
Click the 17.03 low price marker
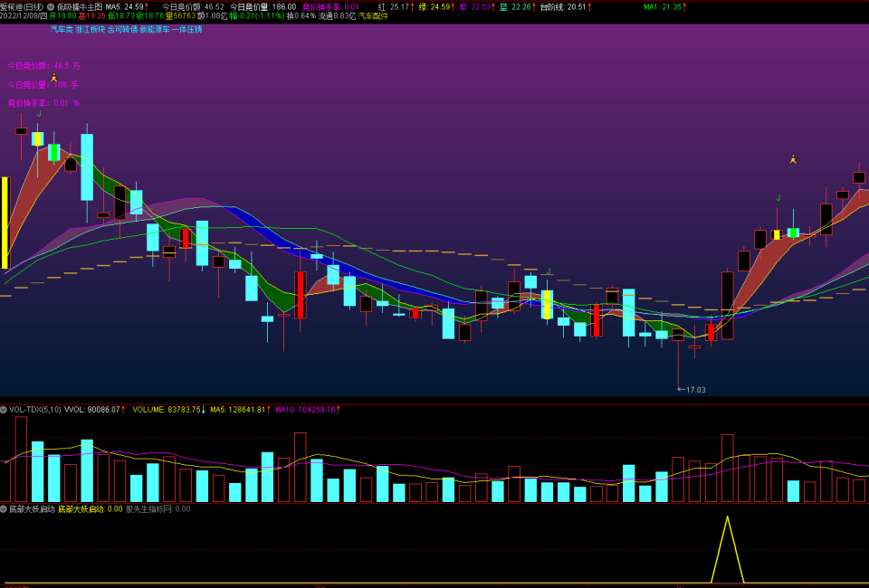point(692,390)
